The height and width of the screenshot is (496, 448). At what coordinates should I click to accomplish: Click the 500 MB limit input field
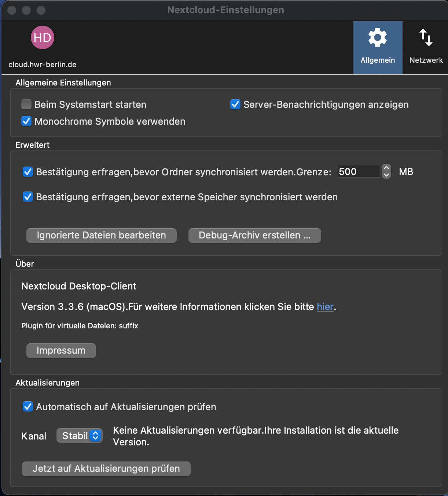359,171
